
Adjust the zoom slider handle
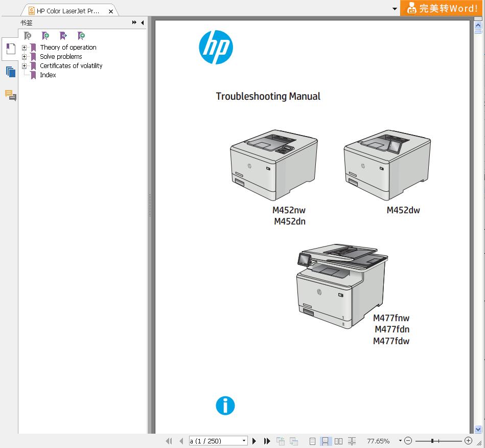[432, 440]
